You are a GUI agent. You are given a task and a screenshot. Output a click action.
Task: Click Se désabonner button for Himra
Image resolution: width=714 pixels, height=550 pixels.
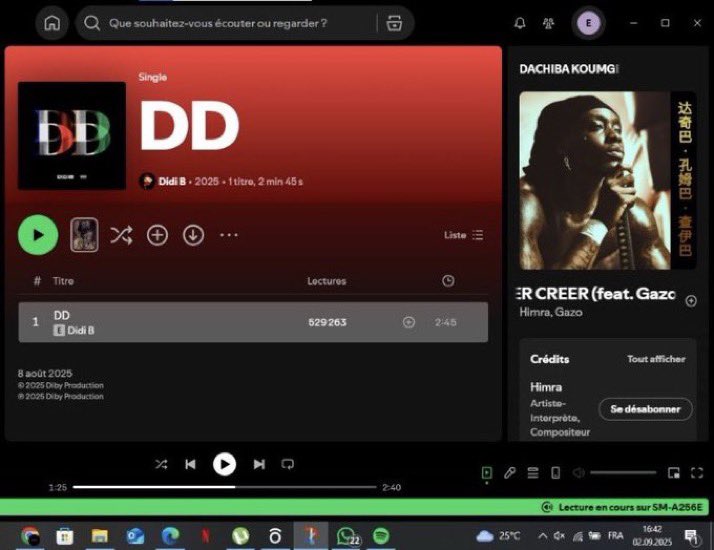tap(645, 409)
